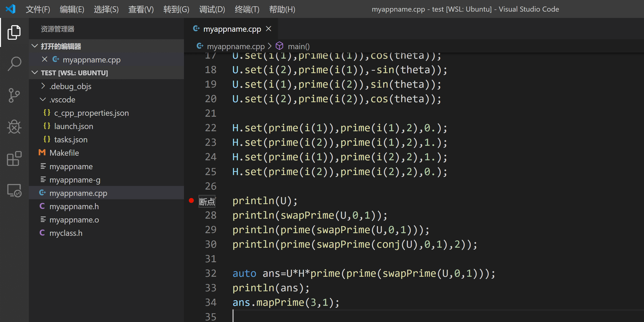Click line number 32 in gutter
This screenshot has height=322, width=644.
pos(210,273)
